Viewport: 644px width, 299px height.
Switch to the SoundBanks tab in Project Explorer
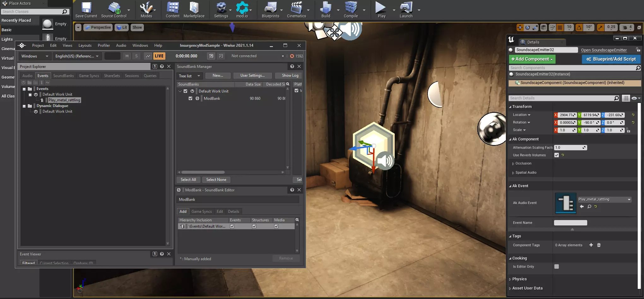pos(63,76)
